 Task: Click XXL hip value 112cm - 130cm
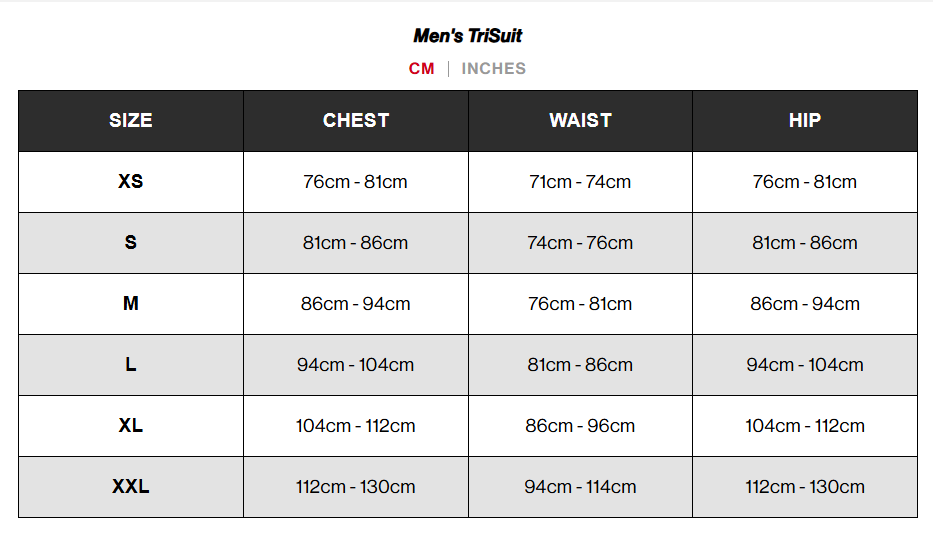[805, 487]
